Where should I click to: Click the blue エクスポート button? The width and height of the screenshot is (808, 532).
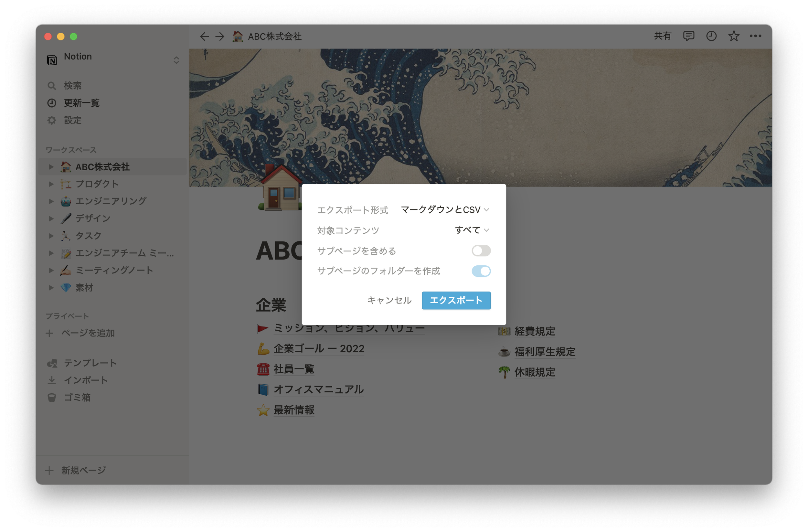coord(456,300)
